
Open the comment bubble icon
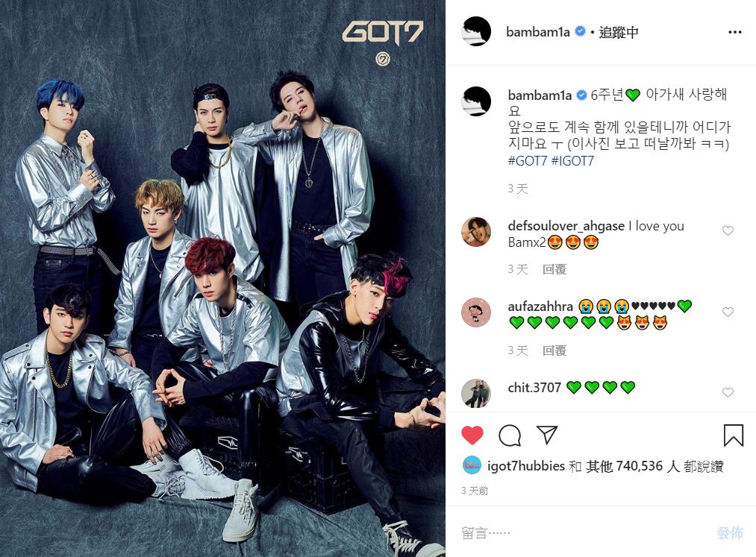coord(509,435)
